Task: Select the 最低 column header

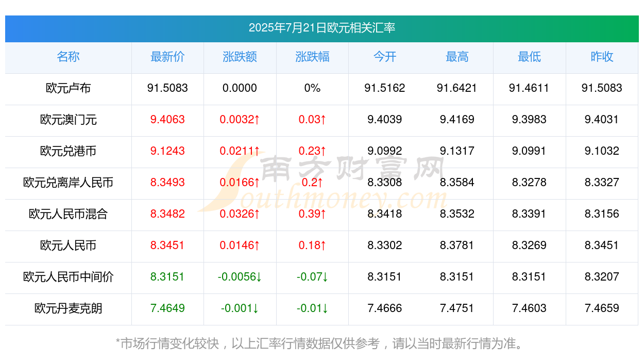Action: click(529, 57)
